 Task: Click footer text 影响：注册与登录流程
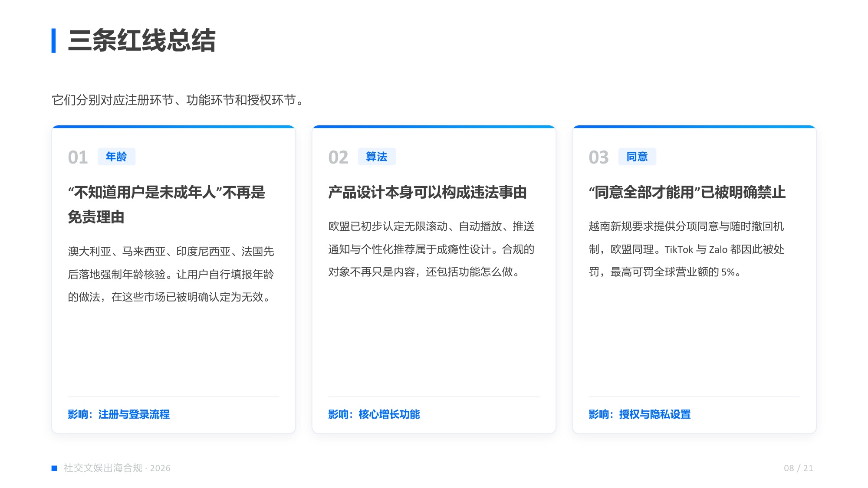point(118,414)
